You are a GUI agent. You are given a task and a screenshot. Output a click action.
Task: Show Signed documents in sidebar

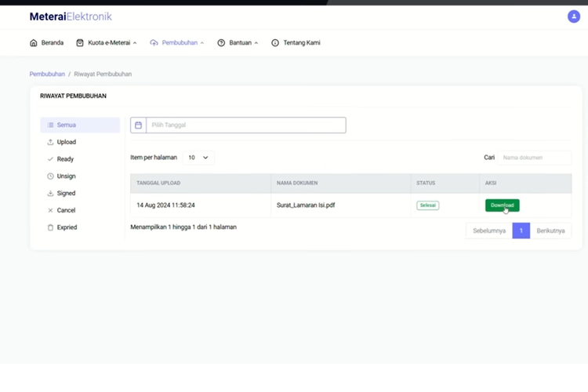(x=66, y=193)
